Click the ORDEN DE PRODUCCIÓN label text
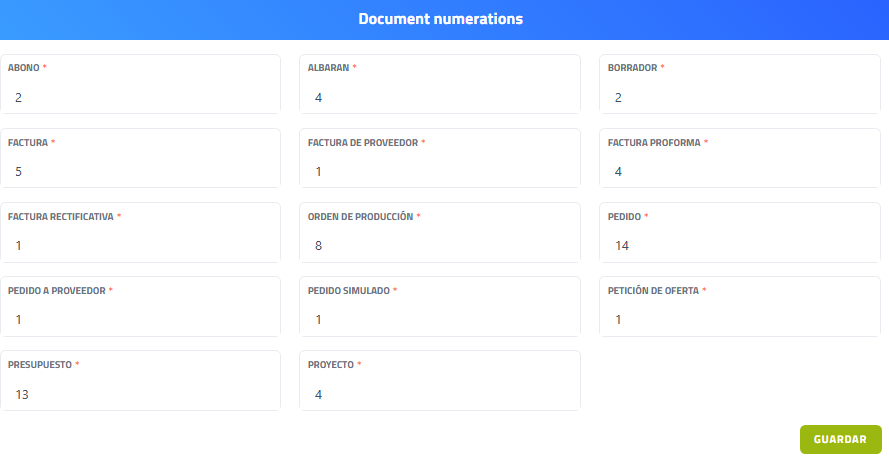889x468 pixels. pyautogui.click(x=360, y=217)
